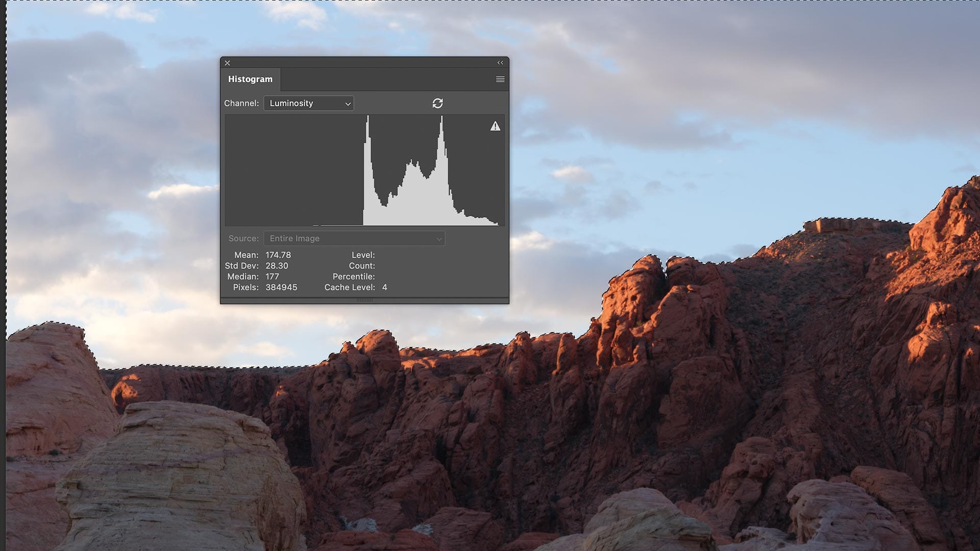
Task: Click the cached data warning triangle
Action: point(495,126)
